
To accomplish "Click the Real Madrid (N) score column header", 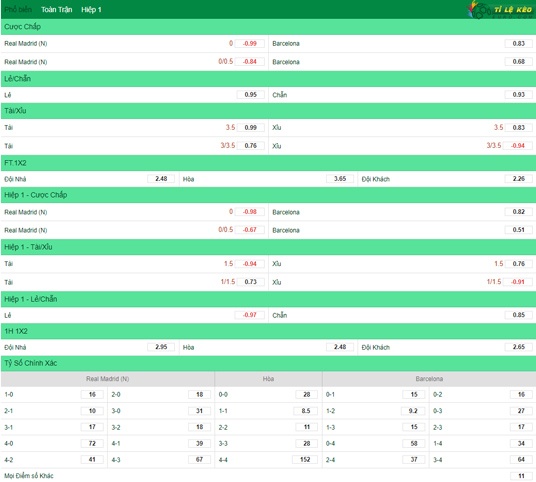I will tap(108, 379).
